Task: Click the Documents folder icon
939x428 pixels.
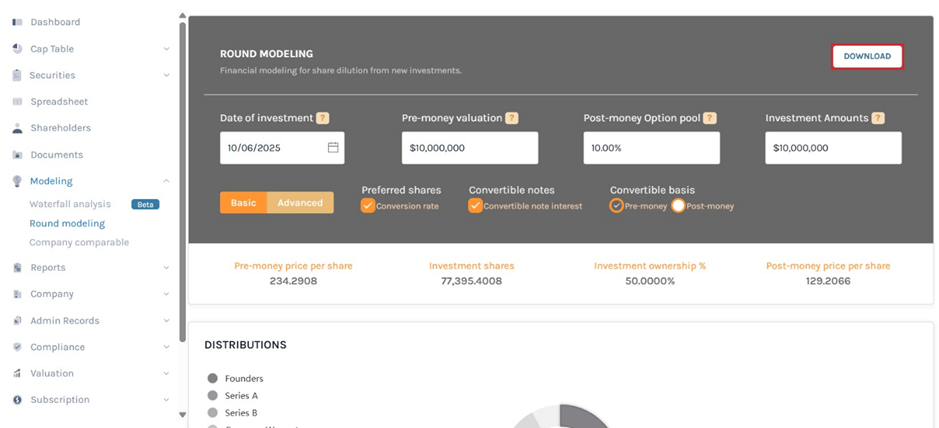Action: point(17,155)
